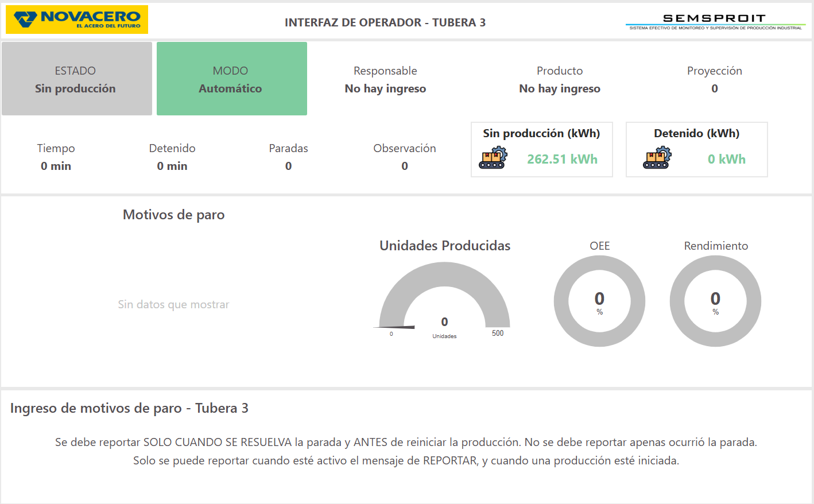This screenshot has height=504, width=814.
Task: Select the ESTADO Sin producción tile
Action: click(x=77, y=79)
